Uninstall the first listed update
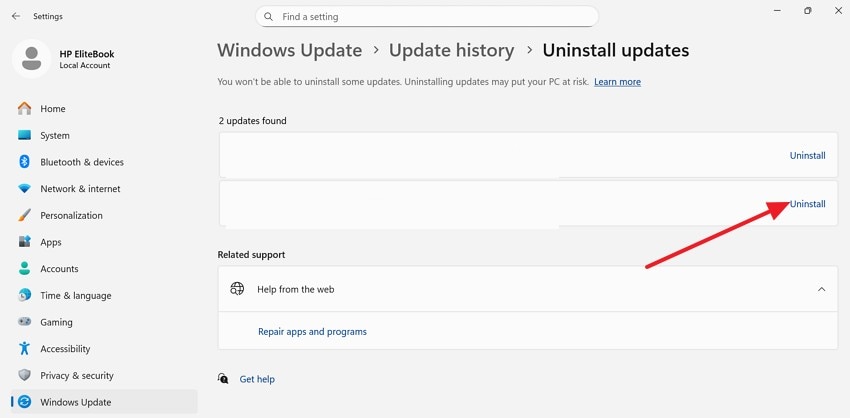The width and height of the screenshot is (850, 418). 807,156
